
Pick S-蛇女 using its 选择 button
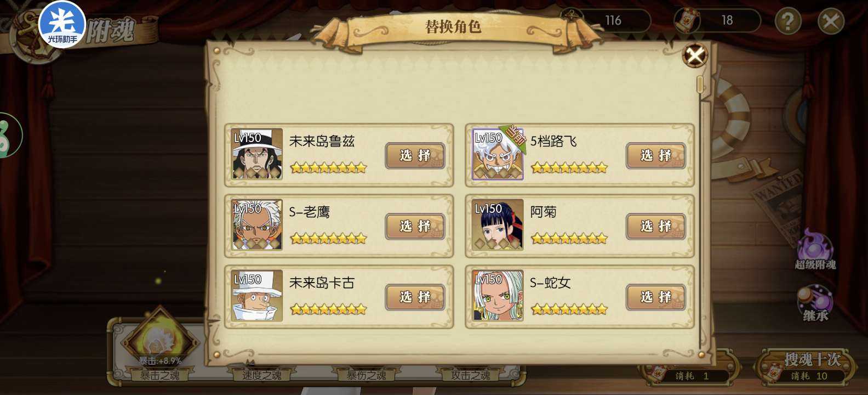tap(656, 297)
